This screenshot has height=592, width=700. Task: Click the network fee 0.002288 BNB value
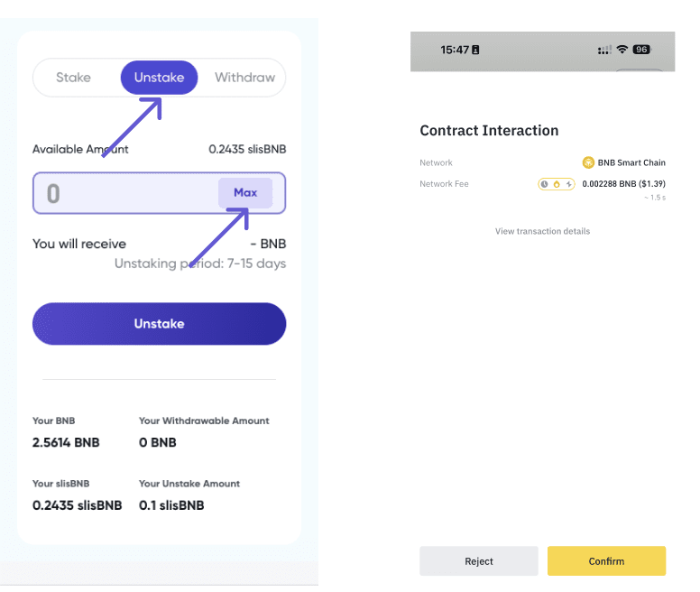(623, 184)
